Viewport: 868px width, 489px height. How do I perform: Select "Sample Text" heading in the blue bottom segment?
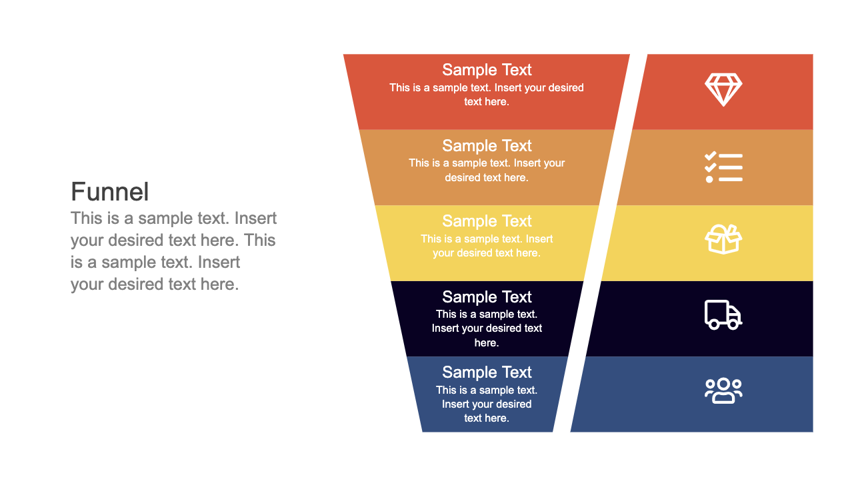pyautogui.click(x=487, y=372)
